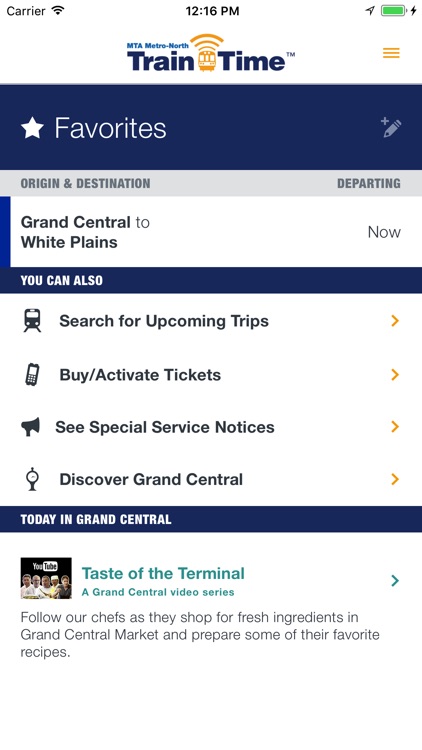Tap the train icon beside Upcoming Trips
This screenshot has width=422, height=750.
[32, 320]
